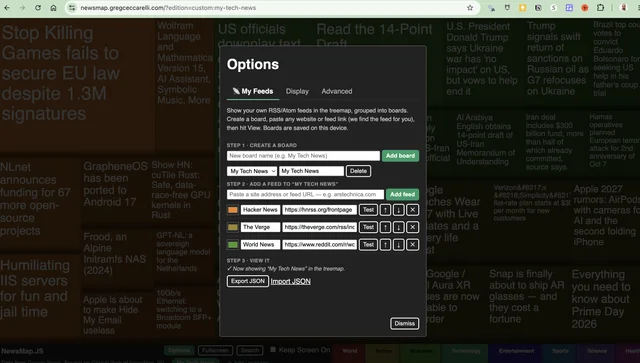
Task: Open the yellow lightbulb extension icon
Action: 522,8
